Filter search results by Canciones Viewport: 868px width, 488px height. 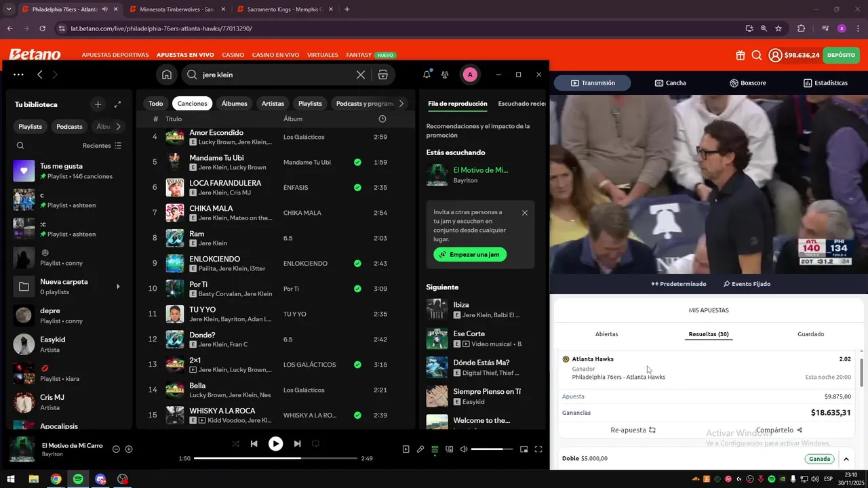(x=192, y=104)
